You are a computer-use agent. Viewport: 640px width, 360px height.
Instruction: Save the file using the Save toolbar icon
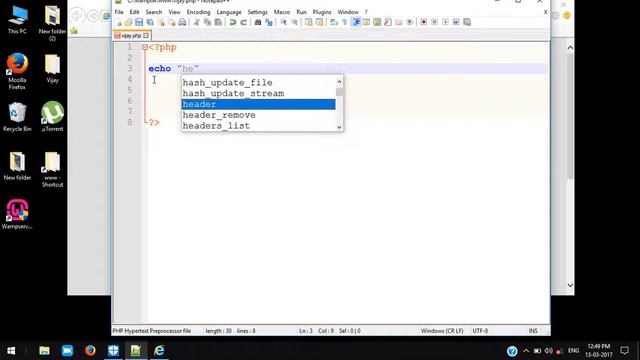coord(139,22)
